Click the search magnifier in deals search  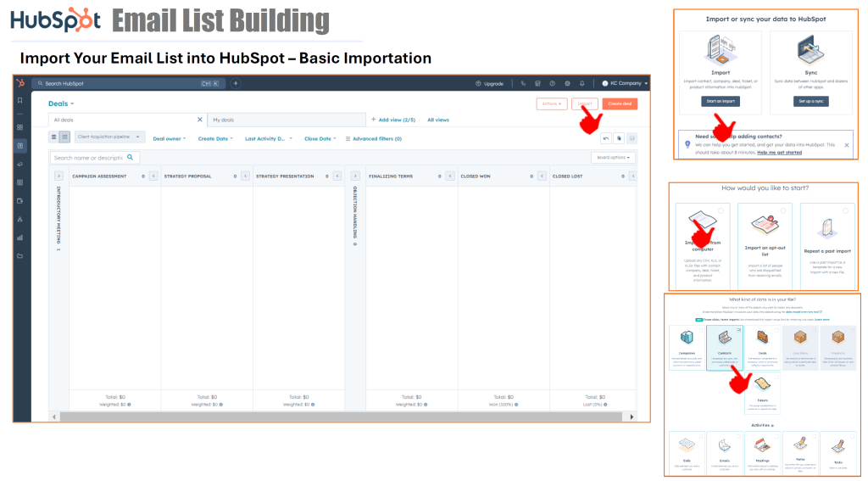pos(133,158)
